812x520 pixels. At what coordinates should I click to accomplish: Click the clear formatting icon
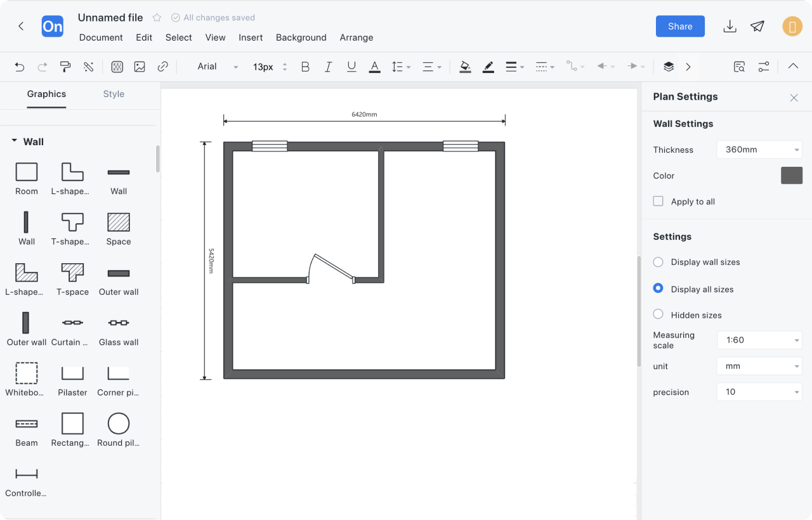88,67
